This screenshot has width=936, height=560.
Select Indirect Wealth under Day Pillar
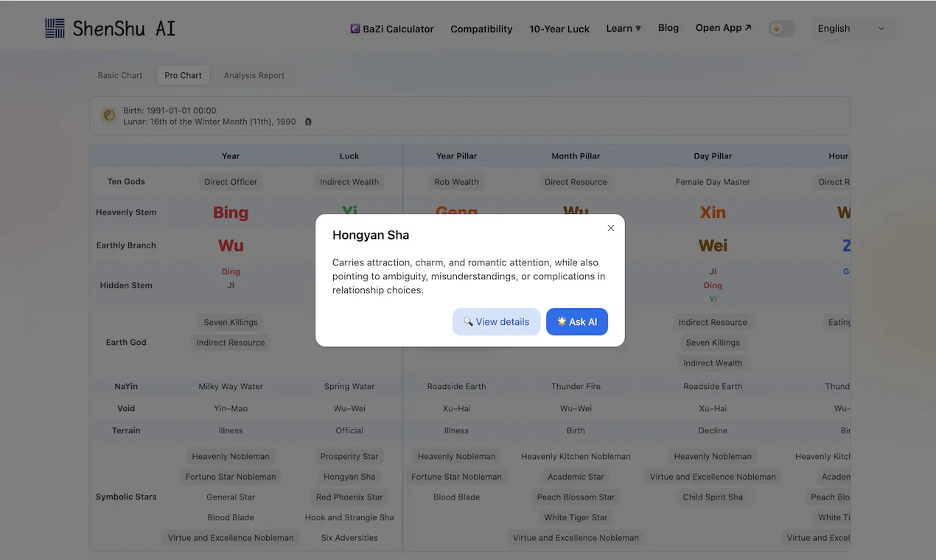tap(713, 363)
